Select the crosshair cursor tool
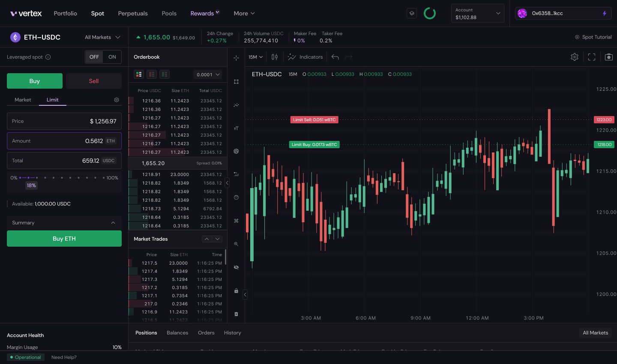617x364 pixels. click(x=236, y=58)
